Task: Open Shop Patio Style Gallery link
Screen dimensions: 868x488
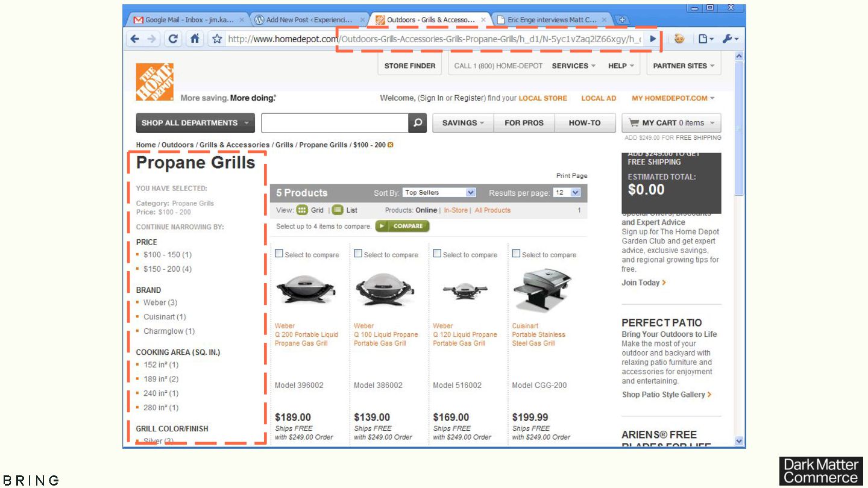Action: click(667, 395)
